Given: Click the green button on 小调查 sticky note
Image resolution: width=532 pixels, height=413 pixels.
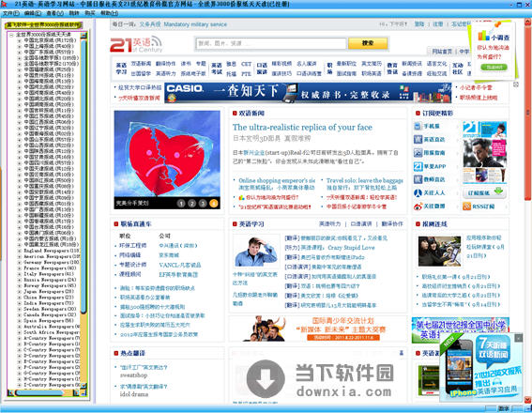Looking at the screenshot, I should point(494,68).
